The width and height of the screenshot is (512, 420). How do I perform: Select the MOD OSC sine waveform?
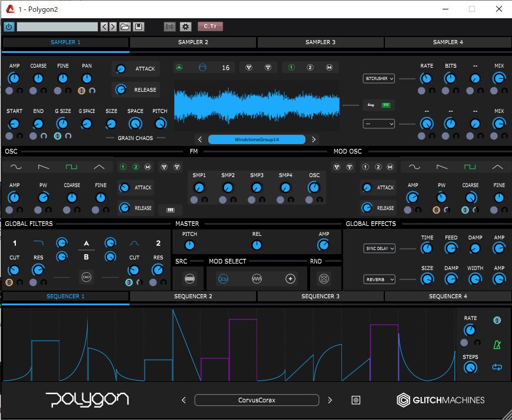414,167
